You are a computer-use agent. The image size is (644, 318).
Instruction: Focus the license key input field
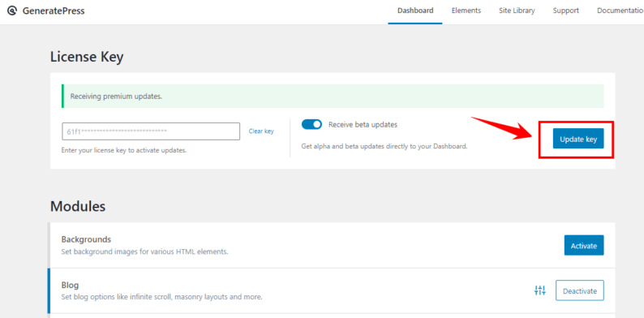point(151,131)
